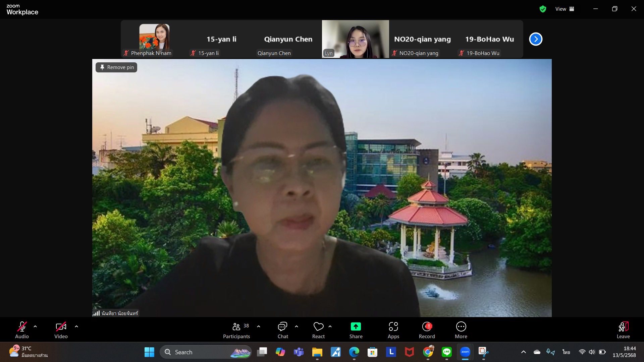Click the green encryption shield icon
Viewport: 644px width, 362px height.
tap(543, 9)
